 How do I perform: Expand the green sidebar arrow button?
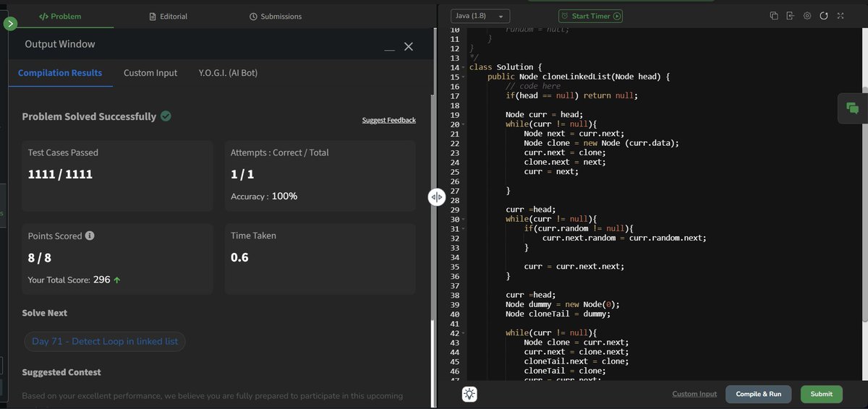tap(10, 23)
